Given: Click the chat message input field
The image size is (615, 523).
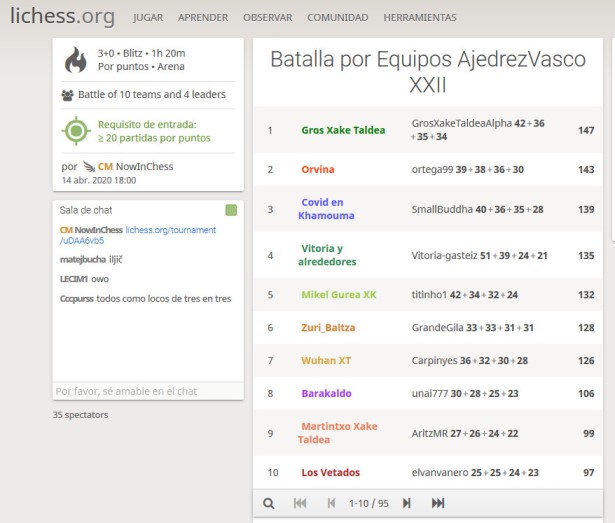Looking at the screenshot, I should (148, 392).
